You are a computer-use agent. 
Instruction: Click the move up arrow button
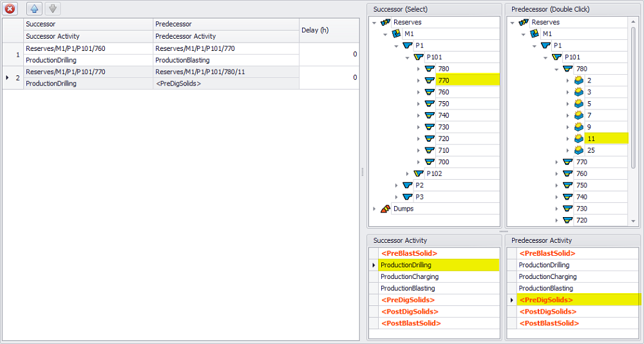click(x=33, y=8)
